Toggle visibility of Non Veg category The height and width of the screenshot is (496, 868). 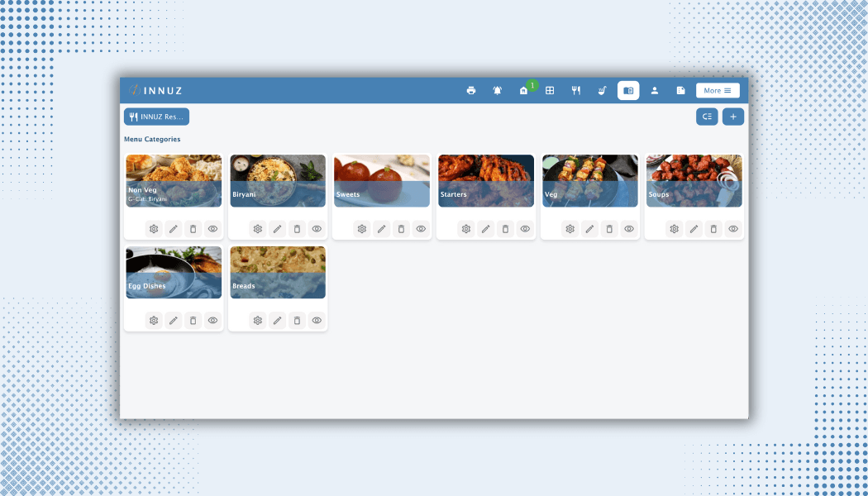pyautogui.click(x=213, y=229)
